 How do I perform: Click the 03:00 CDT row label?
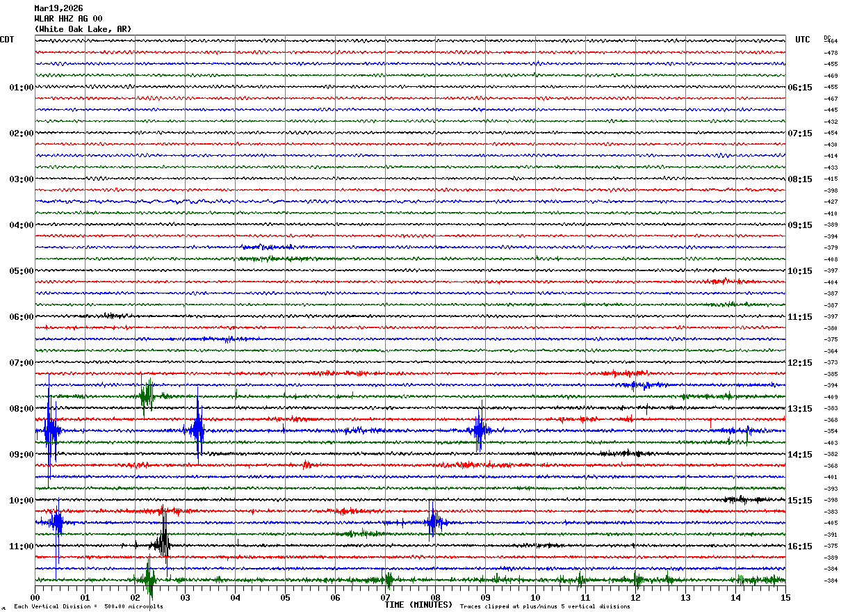[22, 179]
